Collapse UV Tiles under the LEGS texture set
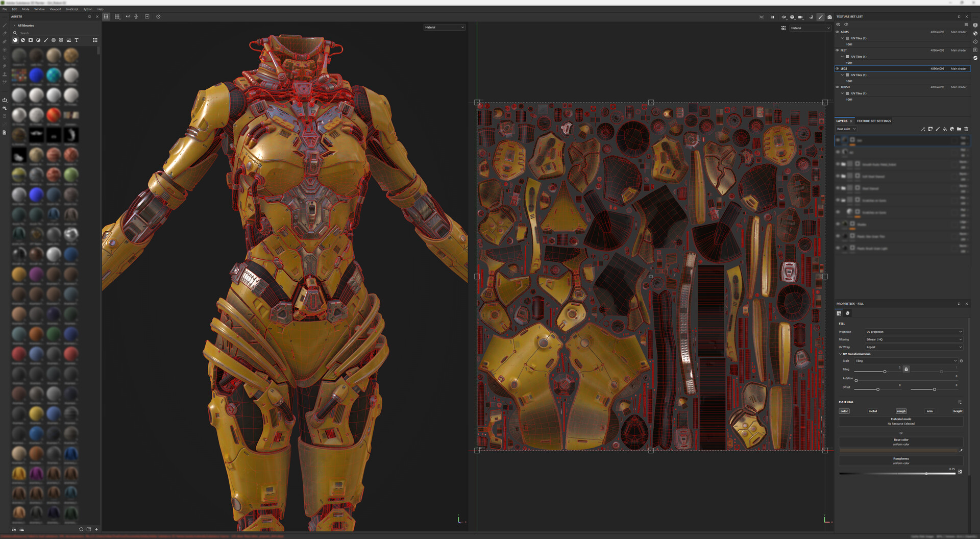Viewport: 980px width, 539px height. click(x=843, y=75)
